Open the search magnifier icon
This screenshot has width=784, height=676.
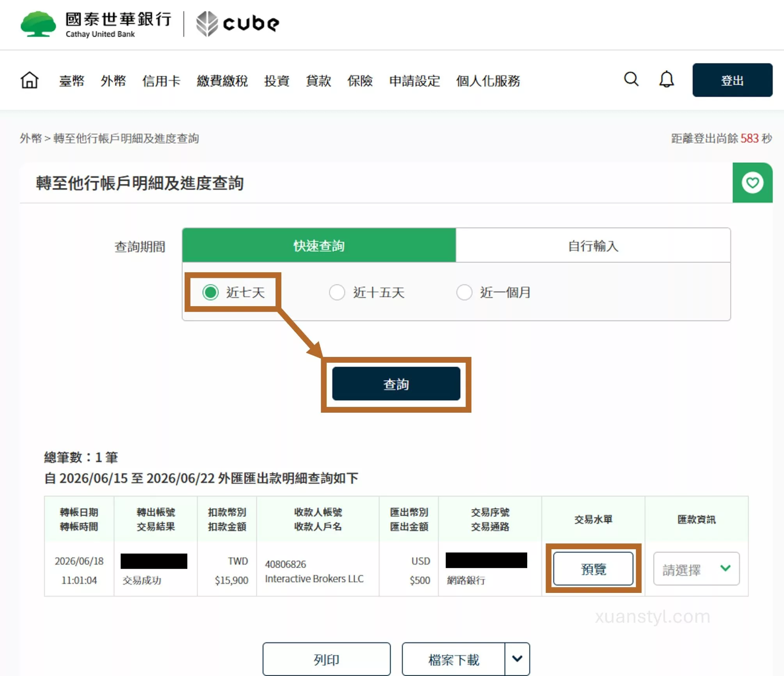(631, 79)
